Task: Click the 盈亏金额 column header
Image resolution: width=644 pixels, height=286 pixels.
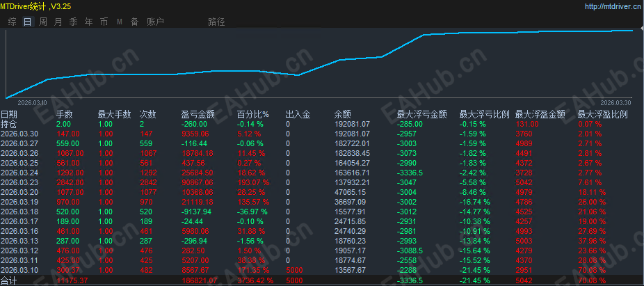Action: (x=198, y=114)
